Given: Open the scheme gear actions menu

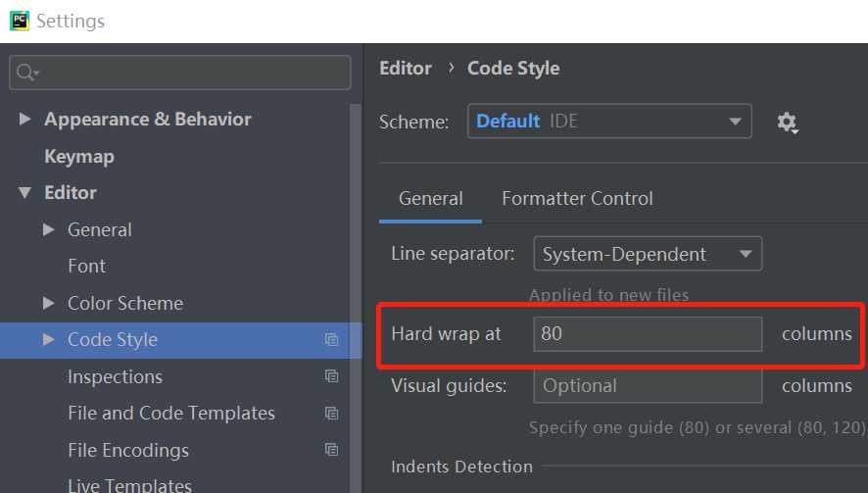Looking at the screenshot, I should click(787, 123).
